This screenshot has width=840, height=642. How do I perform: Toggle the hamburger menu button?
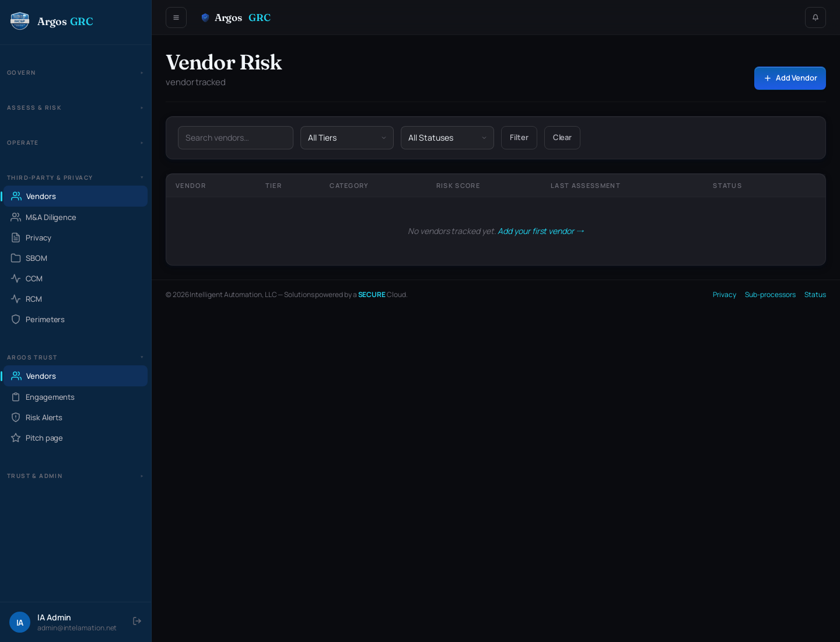(176, 18)
